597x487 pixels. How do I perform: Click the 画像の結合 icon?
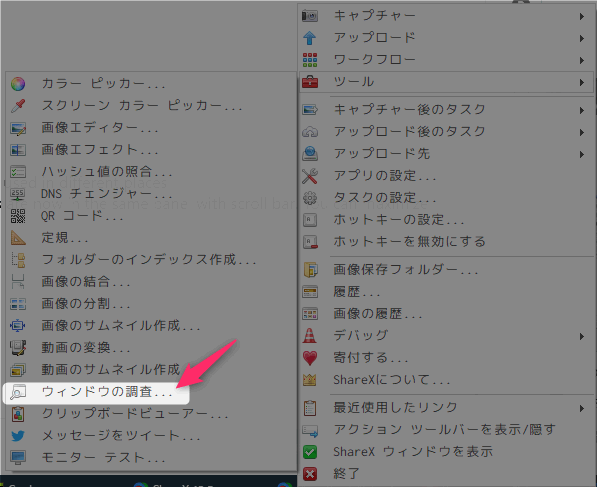(18, 282)
